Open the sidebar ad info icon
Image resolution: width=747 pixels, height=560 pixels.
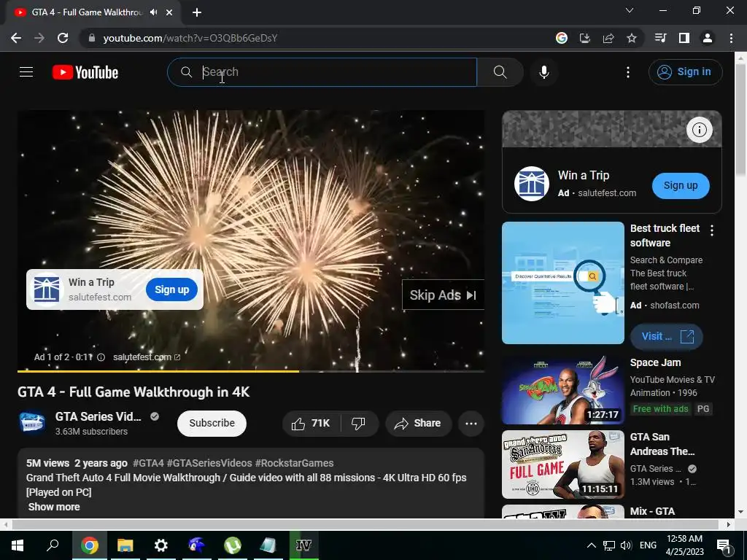coord(699,130)
